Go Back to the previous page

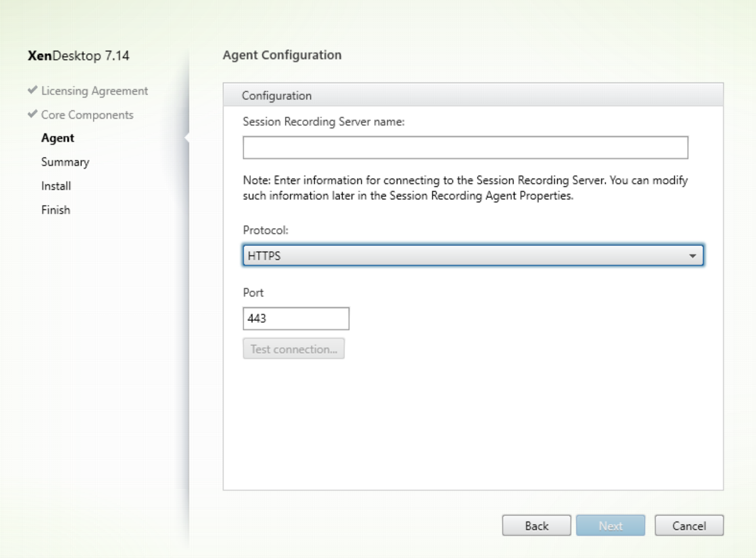536,526
